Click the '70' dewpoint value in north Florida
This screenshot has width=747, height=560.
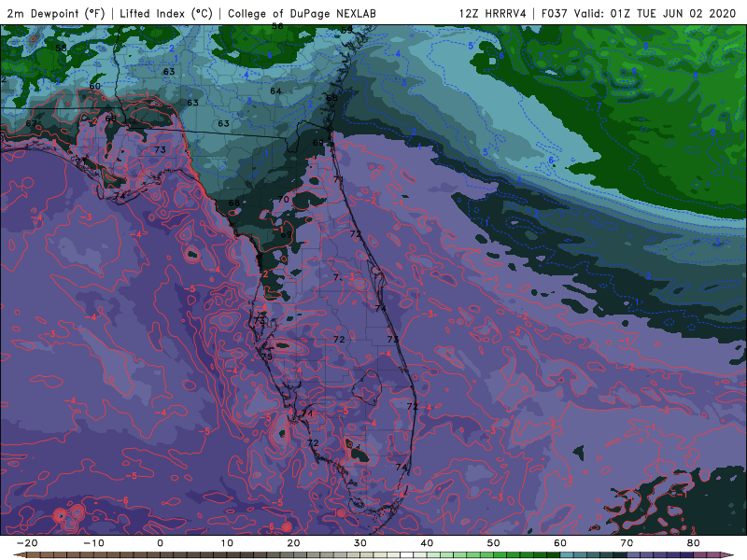[x=284, y=200]
